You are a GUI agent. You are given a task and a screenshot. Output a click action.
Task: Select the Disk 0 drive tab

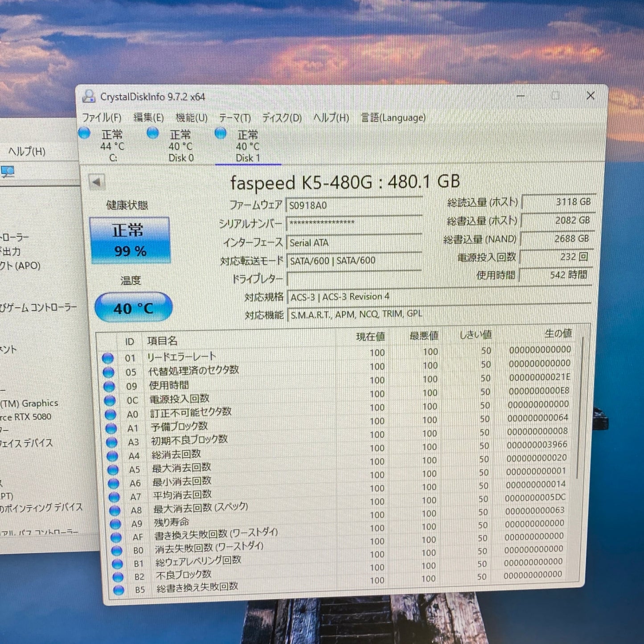(x=180, y=145)
